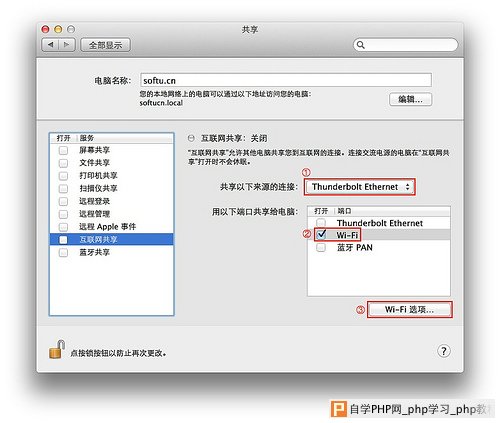
Task: Select 远程 Apple 事件 service row
Action: tap(111, 227)
